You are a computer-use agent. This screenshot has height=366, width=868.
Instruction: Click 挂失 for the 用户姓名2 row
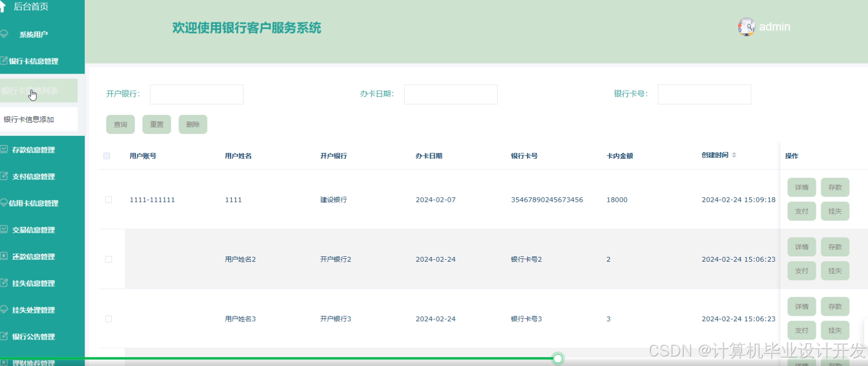tap(835, 271)
